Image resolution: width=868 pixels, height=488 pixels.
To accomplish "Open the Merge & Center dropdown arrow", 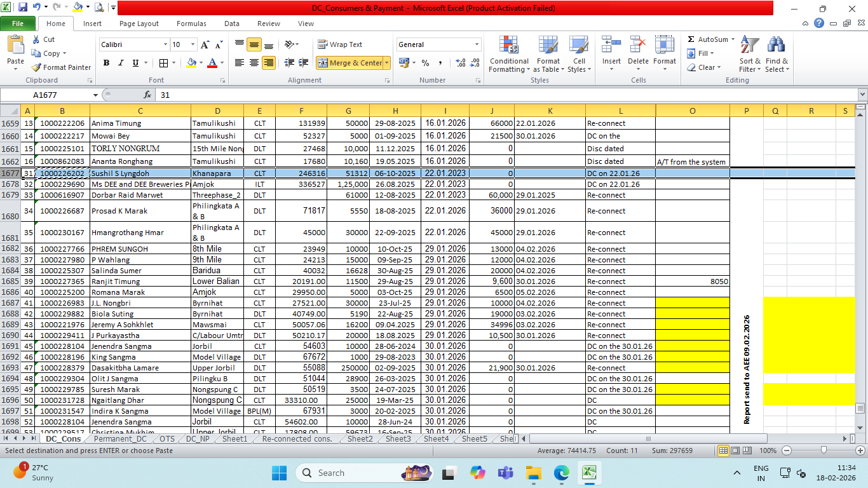I will (387, 63).
